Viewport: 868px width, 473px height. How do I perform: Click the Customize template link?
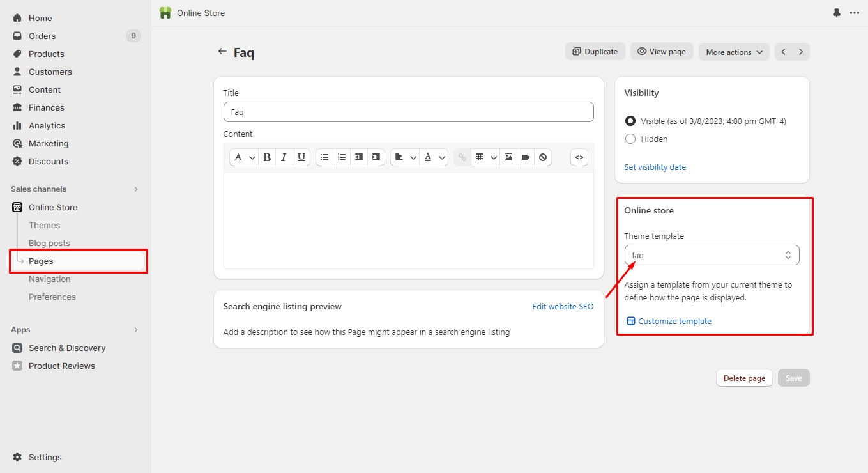coord(674,321)
